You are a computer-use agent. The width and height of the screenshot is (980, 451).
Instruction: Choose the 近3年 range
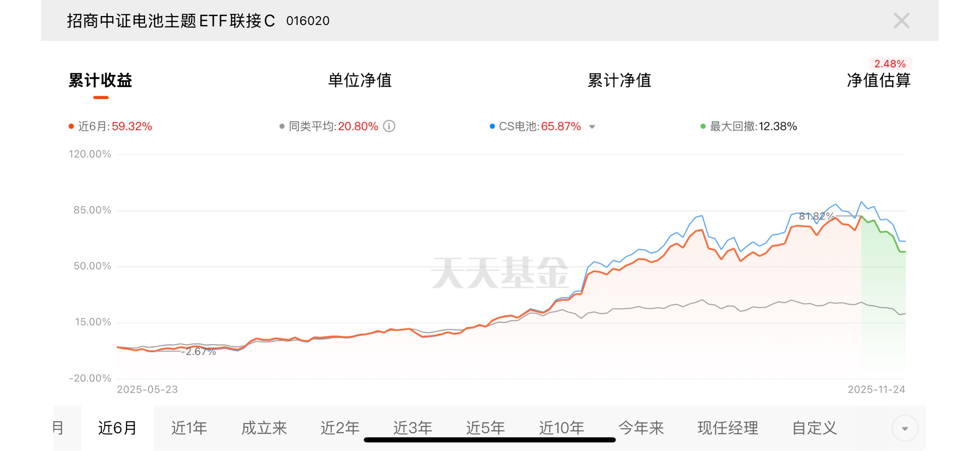412,428
